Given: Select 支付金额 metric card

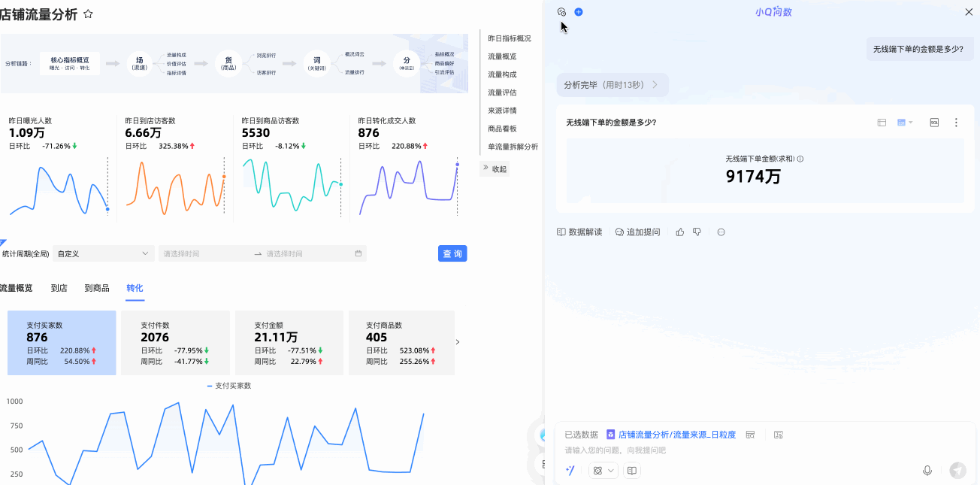Looking at the screenshot, I should (x=289, y=343).
